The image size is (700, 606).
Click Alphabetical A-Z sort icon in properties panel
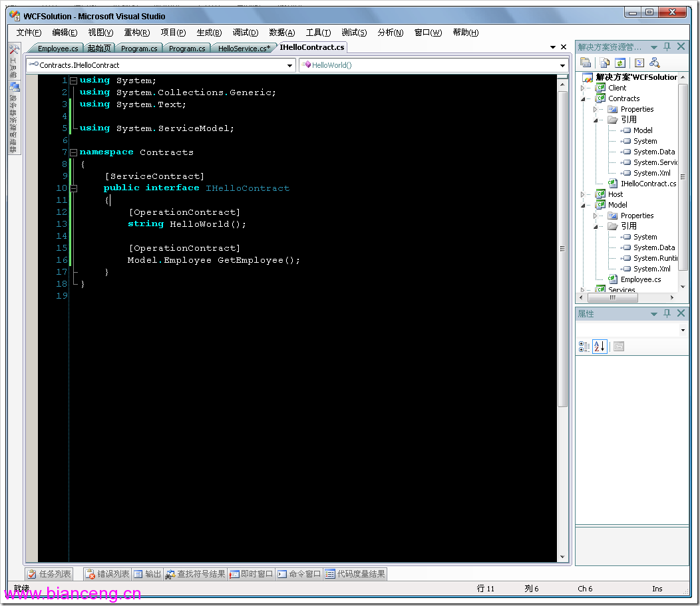tap(600, 347)
